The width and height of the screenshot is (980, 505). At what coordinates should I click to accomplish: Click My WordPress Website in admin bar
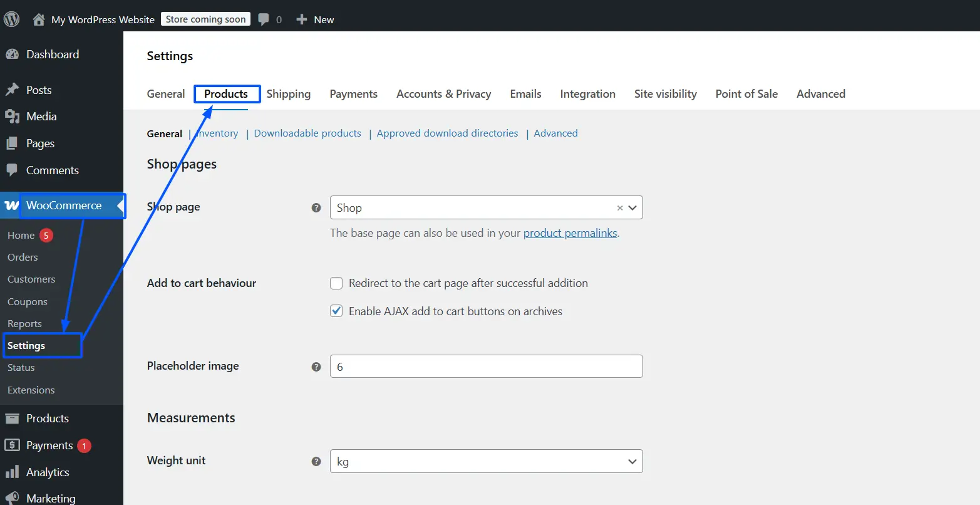point(103,19)
